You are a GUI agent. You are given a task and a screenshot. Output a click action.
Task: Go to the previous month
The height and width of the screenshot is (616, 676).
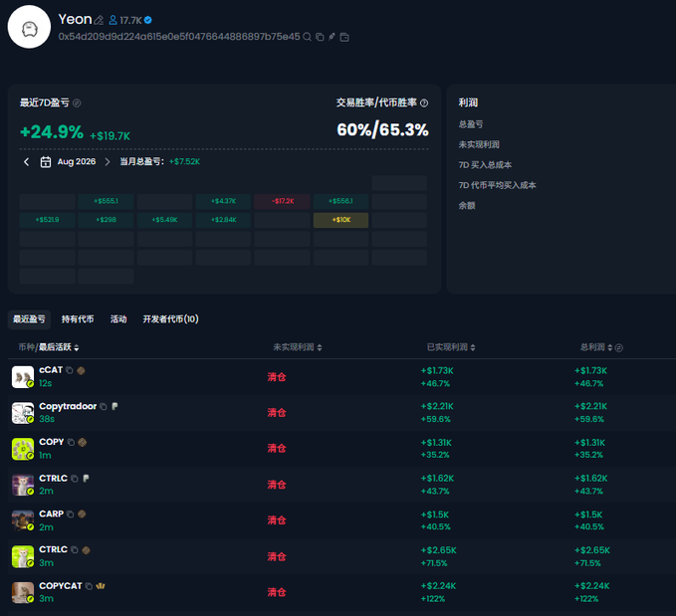pyautogui.click(x=26, y=161)
